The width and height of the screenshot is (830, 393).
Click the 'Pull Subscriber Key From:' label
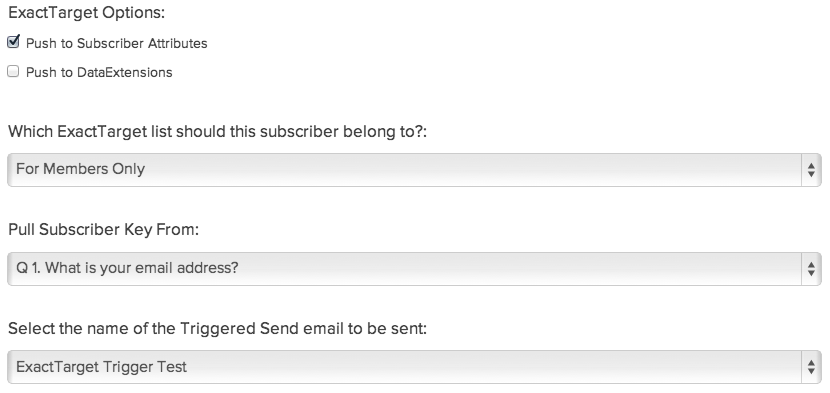(x=103, y=230)
